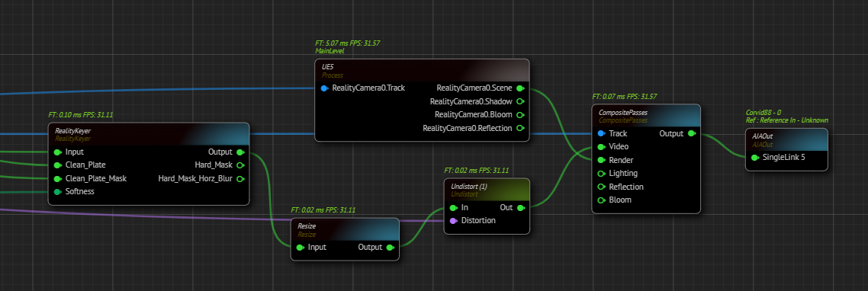Click the Hard_Mask output pin
This screenshot has width=868, height=291.
(x=240, y=165)
